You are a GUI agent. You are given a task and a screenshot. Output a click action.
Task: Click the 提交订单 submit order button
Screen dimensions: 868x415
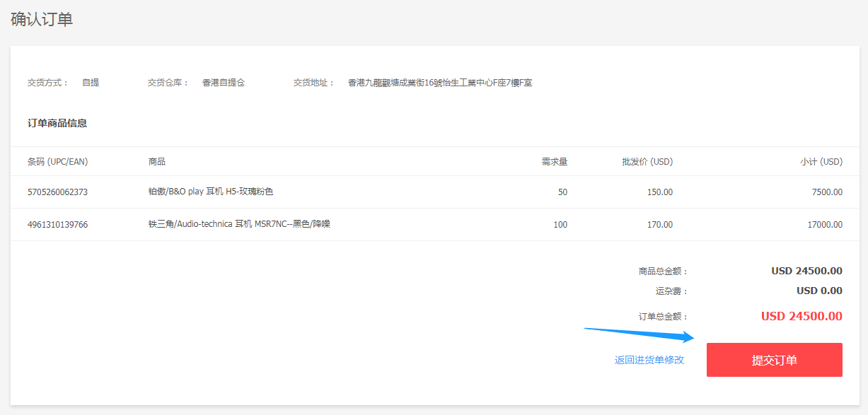pos(774,360)
